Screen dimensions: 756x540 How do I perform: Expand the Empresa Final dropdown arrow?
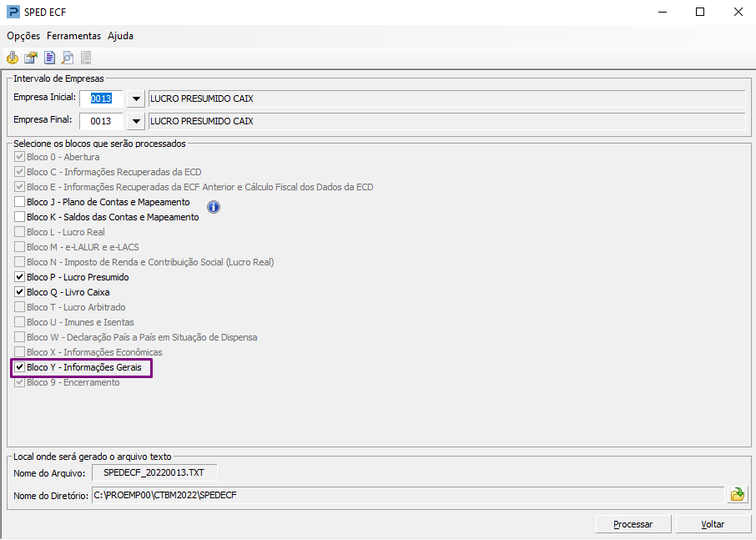coord(136,122)
